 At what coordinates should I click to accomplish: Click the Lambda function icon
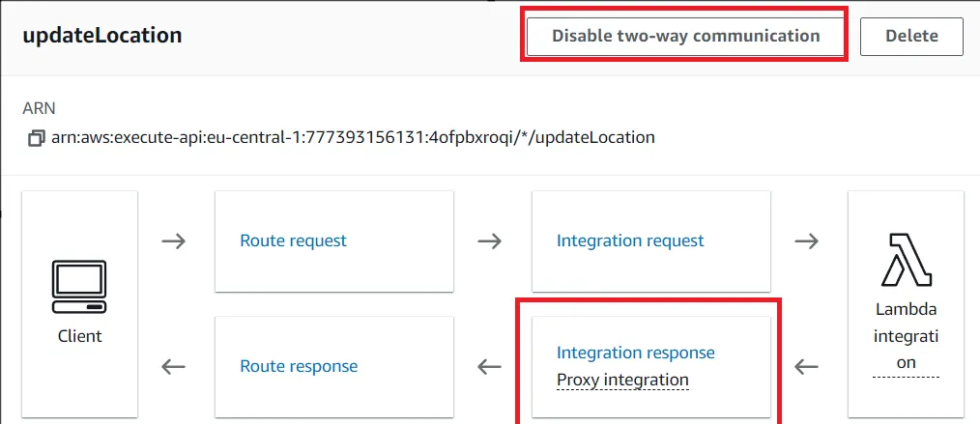click(x=907, y=260)
